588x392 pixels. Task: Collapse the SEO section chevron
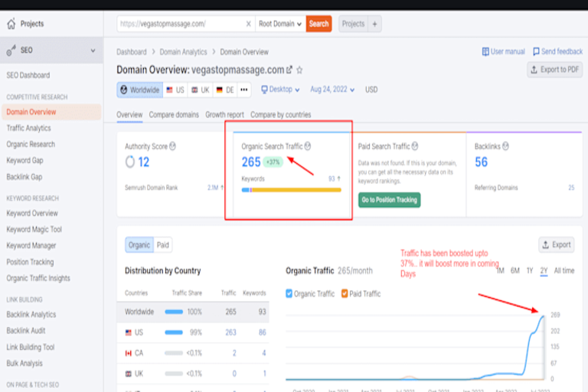point(93,51)
